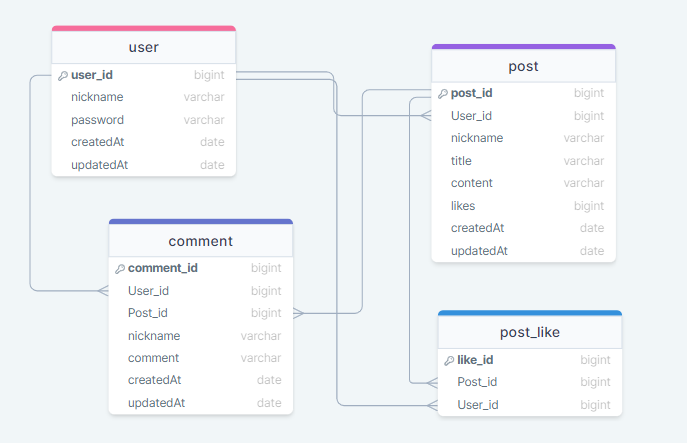Click bigint type of like_id row
687x443 pixels.
pos(595,360)
